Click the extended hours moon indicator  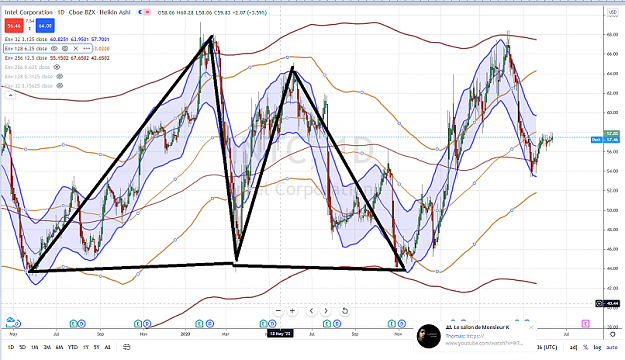140,12
